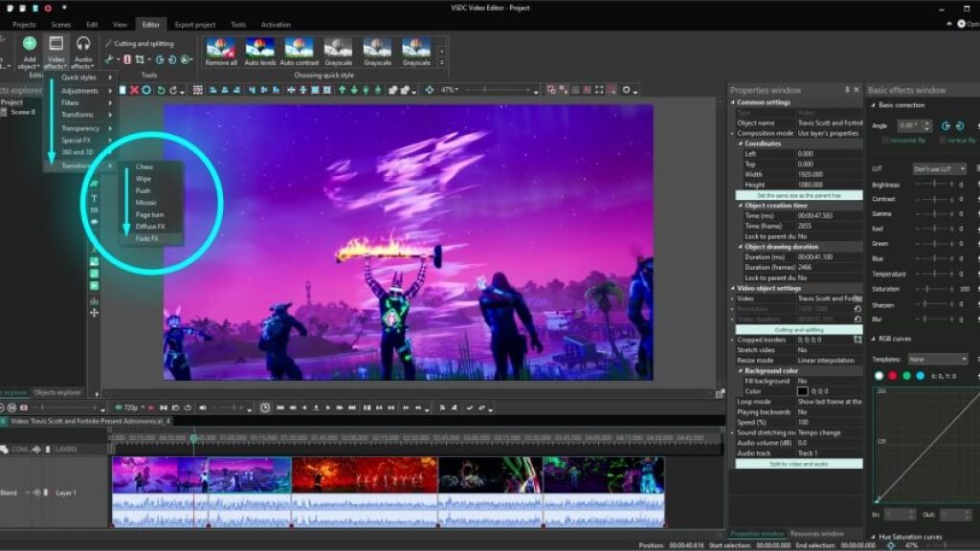Apply the Auto levels quick style

point(260,52)
